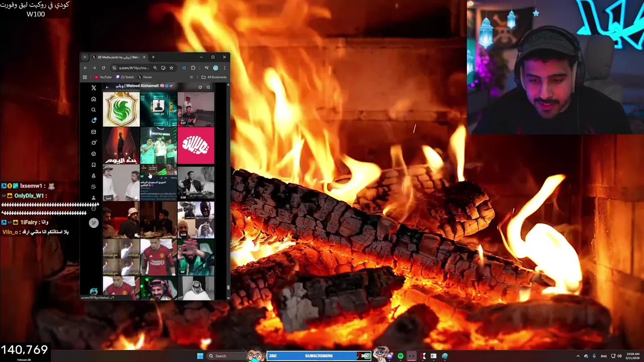The width and height of the screenshot is (644, 362).
Task: Click the round Post compose button
Action: pos(94,223)
